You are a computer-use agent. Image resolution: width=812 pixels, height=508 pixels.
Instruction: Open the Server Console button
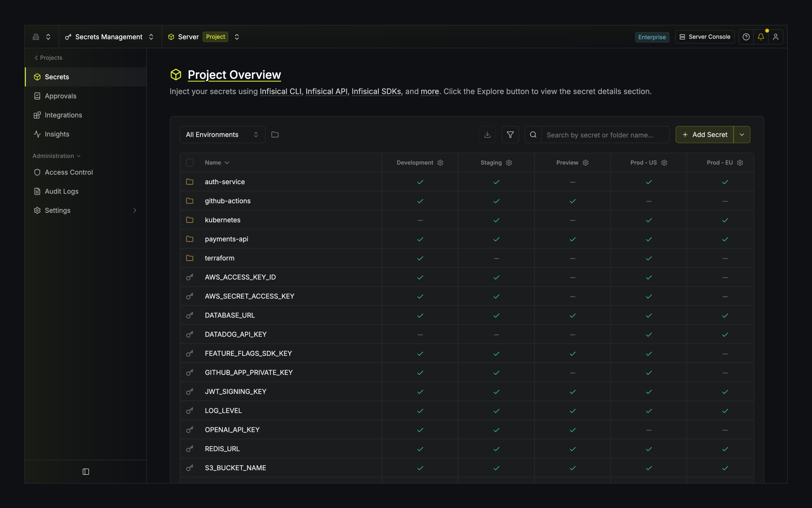coord(705,37)
